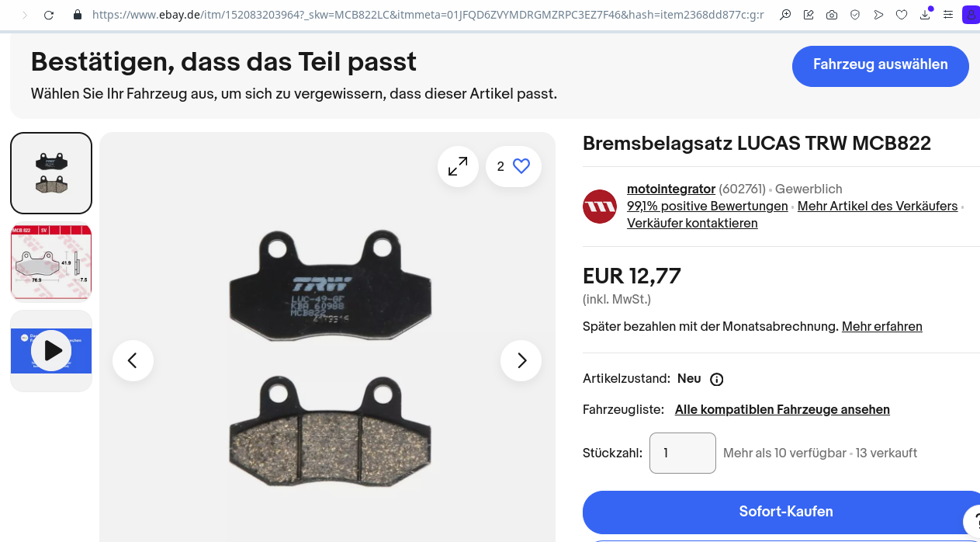
Task: Enlarge the product image with expand icon
Action: click(x=458, y=166)
